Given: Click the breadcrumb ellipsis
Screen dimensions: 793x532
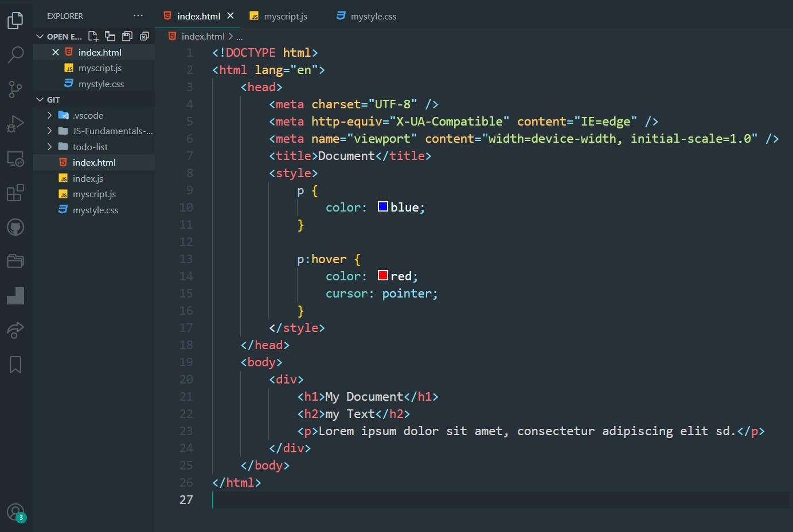Looking at the screenshot, I should click(240, 37).
